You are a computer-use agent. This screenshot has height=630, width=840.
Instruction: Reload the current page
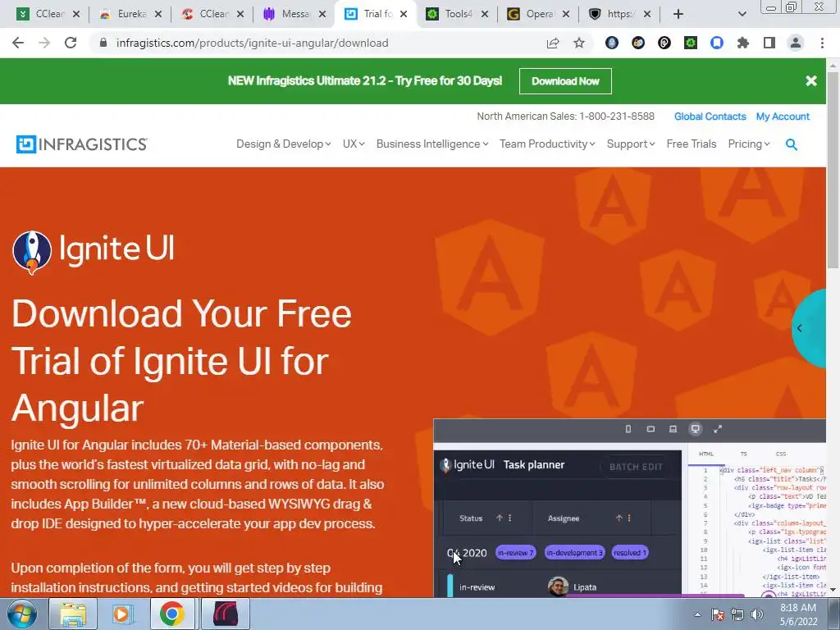point(71,43)
